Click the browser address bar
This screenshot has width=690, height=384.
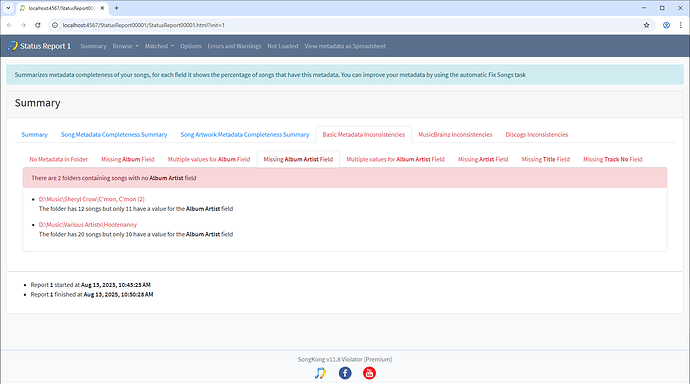tap(348, 25)
